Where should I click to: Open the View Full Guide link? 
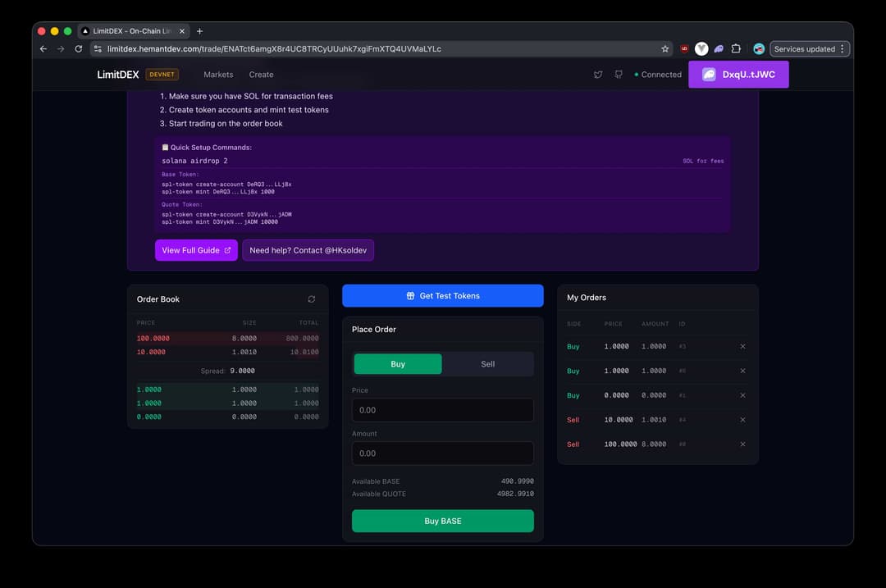pyautogui.click(x=196, y=250)
